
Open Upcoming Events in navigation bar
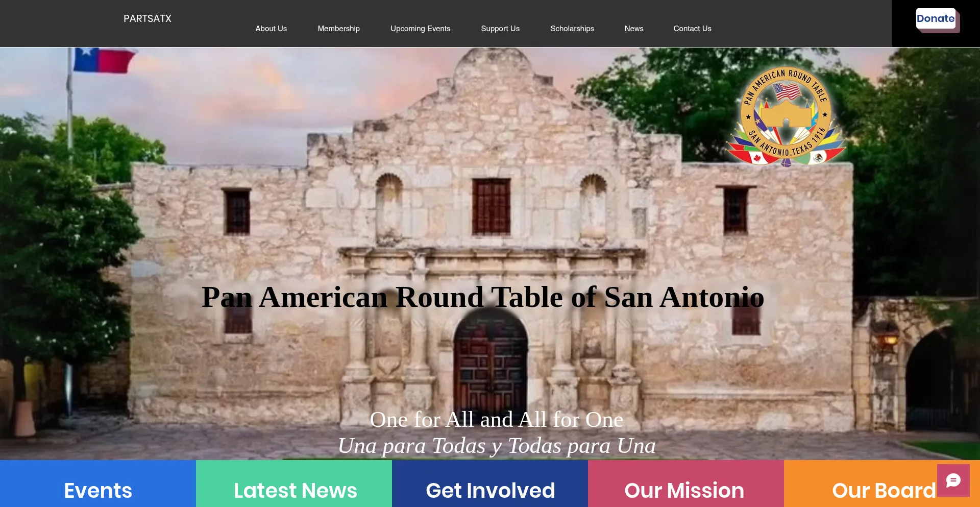click(420, 29)
